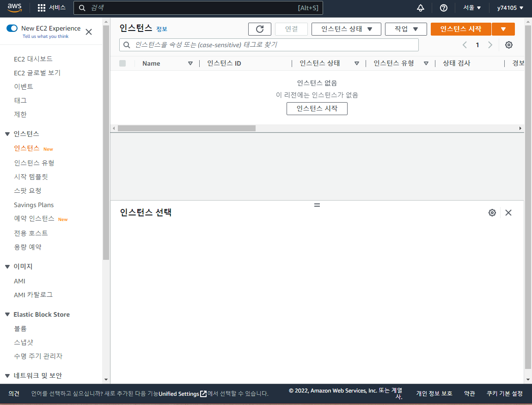The image size is (532, 405).
Task: Go to next page of instances
Action: (490, 45)
